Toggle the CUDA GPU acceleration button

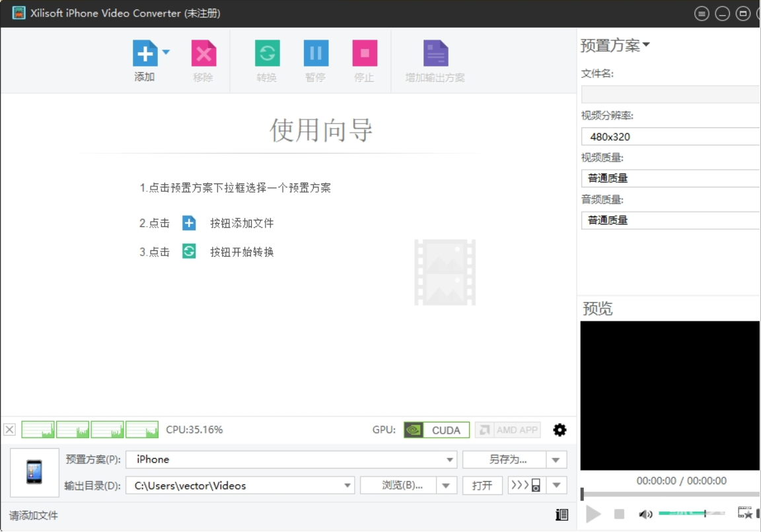click(436, 430)
